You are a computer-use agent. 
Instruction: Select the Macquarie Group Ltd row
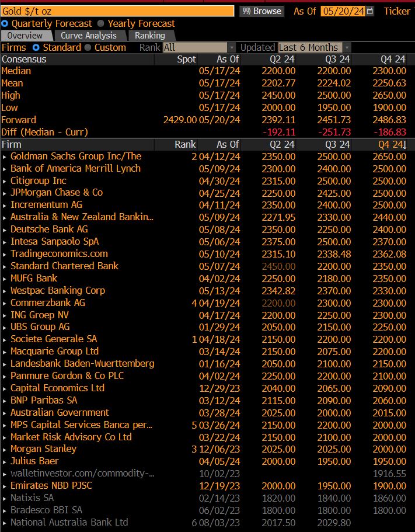[x=208, y=352]
